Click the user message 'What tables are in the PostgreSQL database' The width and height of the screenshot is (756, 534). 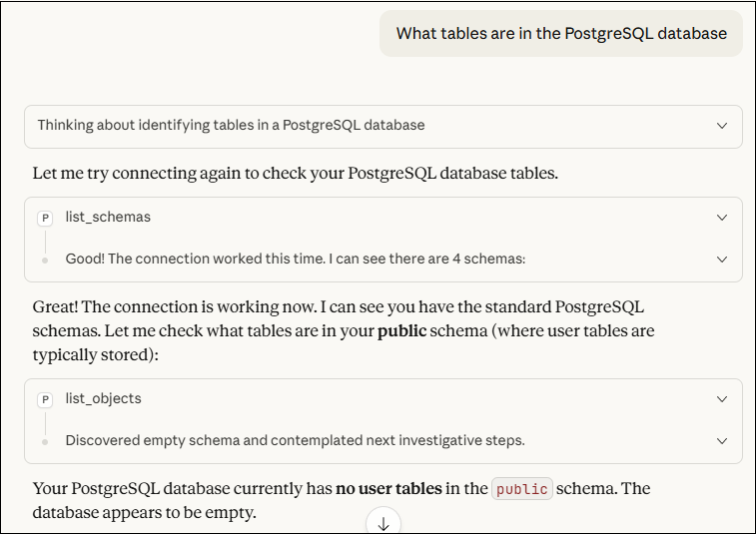[561, 34]
